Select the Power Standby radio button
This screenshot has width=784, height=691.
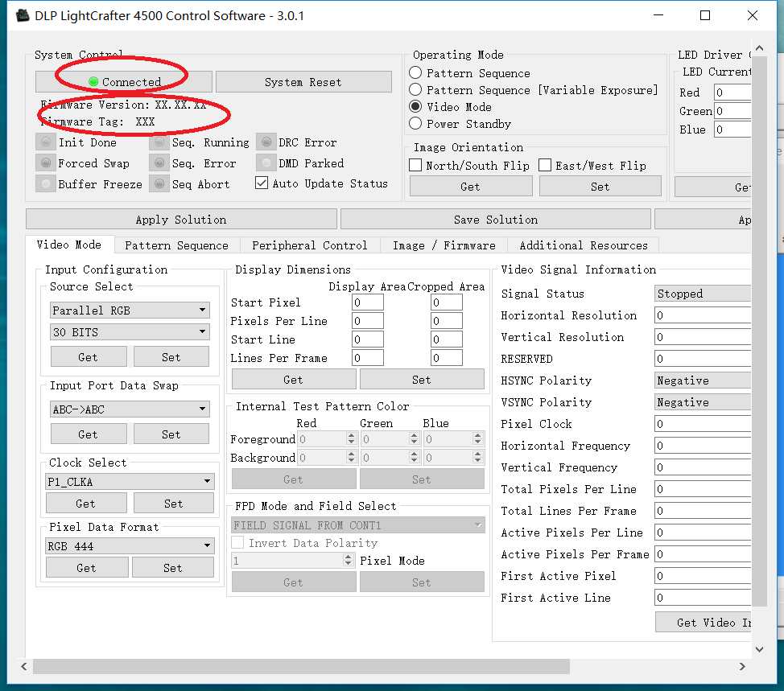tap(415, 123)
